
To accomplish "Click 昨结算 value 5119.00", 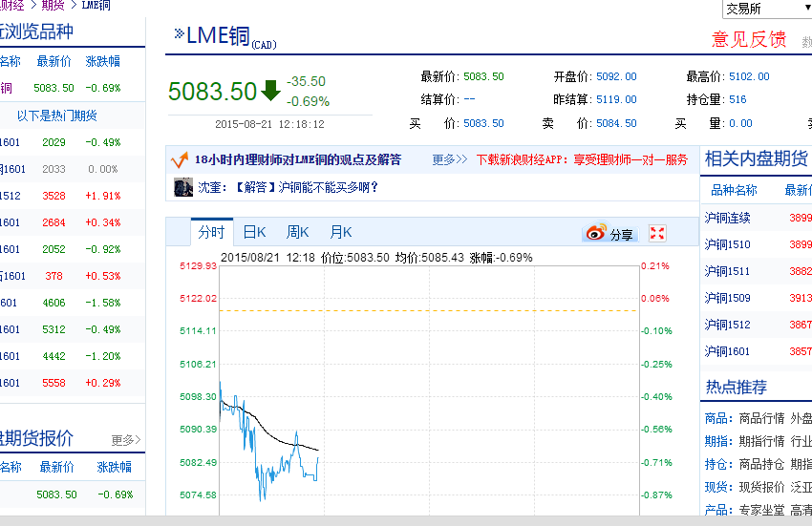I will [x=616, y=99].
